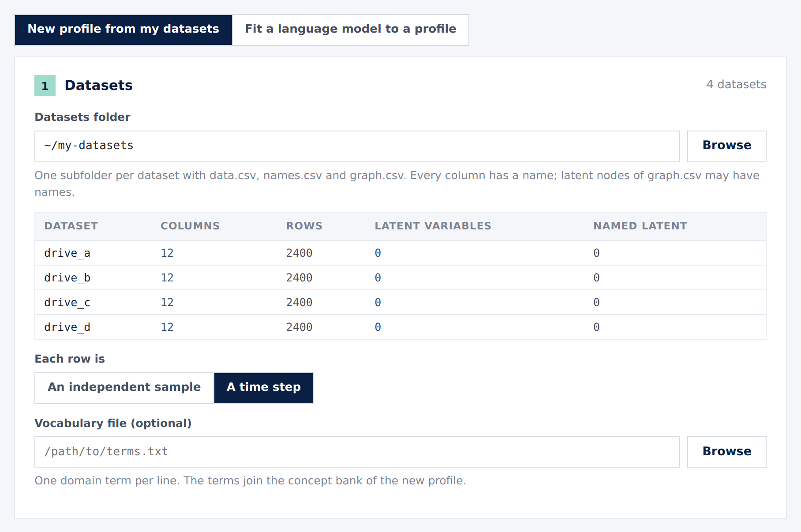The height and width of the screenshot is (532, 801).
Task: Browse for the datasets folder
Action: (x=726, y=146)
